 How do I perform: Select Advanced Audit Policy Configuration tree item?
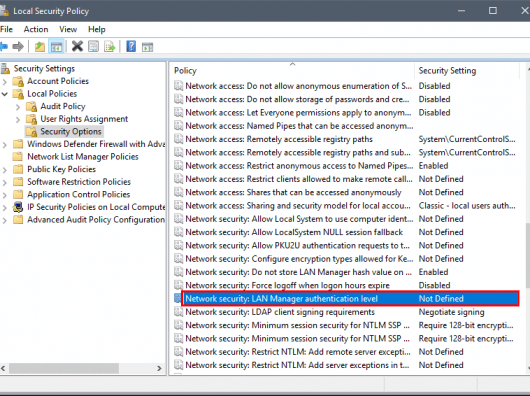pos(96,220)
